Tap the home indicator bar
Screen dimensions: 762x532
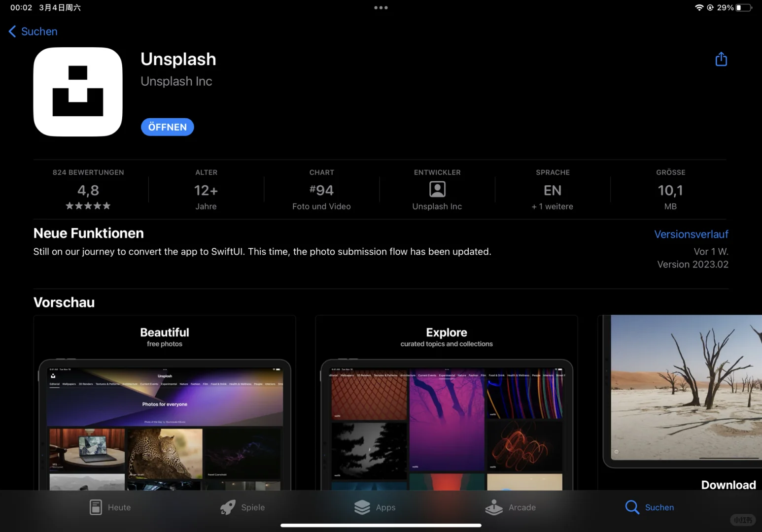tap(381, 525)
